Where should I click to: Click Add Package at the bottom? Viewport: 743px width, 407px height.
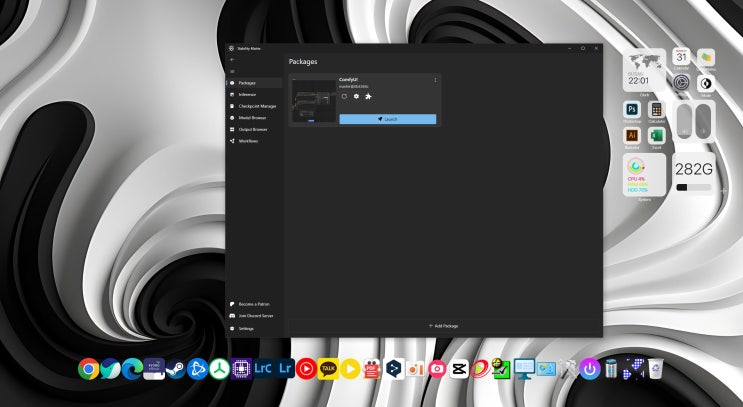tap(444, 326)
